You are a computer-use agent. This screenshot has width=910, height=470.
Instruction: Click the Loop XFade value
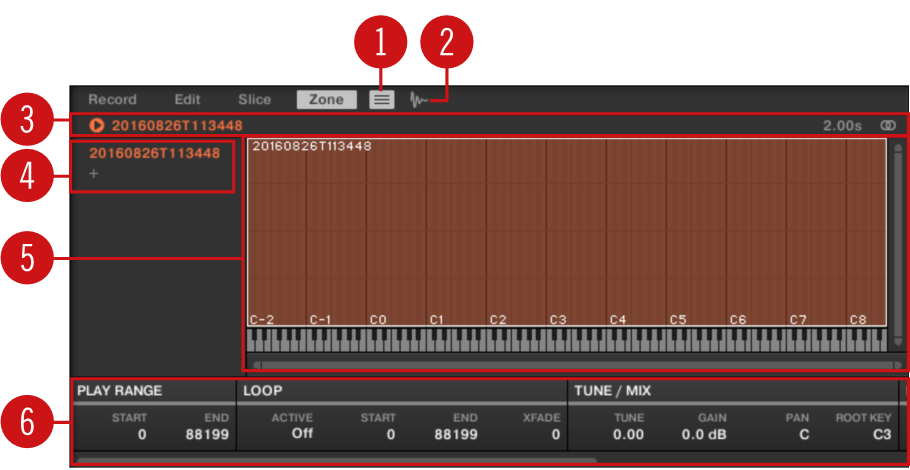coord(555,435)
